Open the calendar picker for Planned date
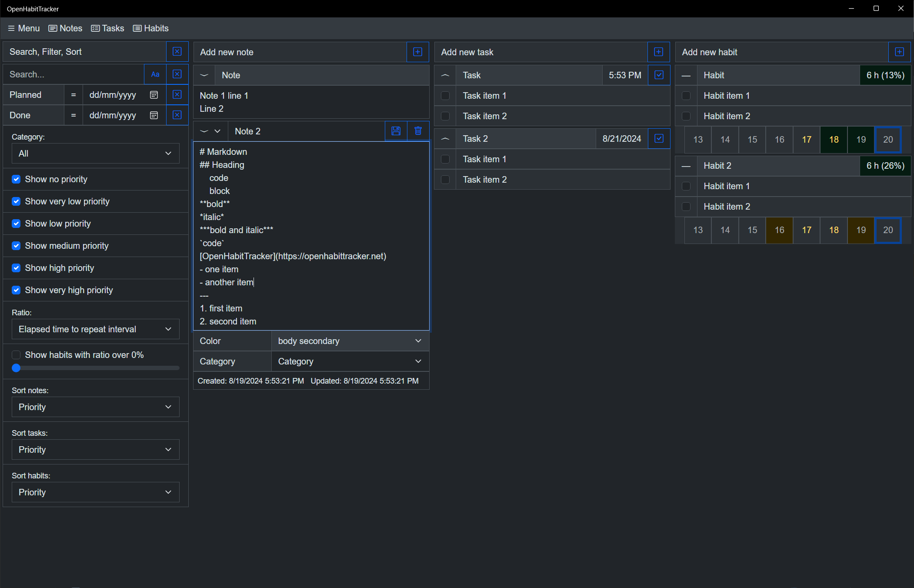This screenshot has height=588, width=914. [x=154, y=94]
